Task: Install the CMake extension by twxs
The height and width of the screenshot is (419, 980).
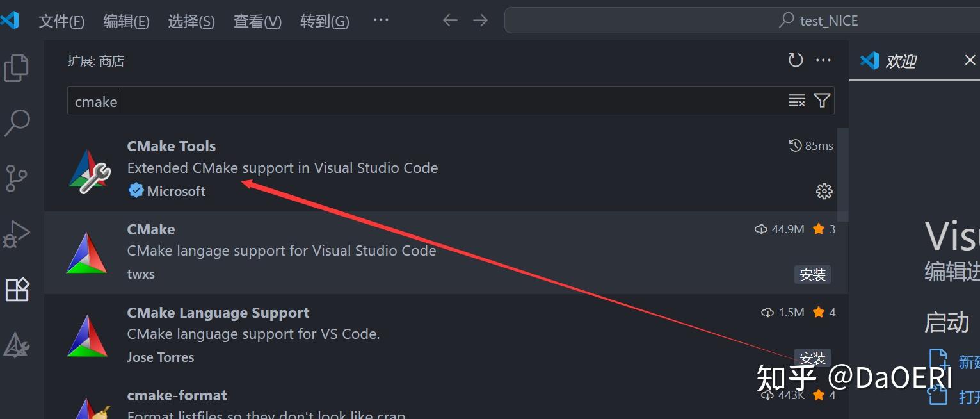Action: [812, 274]
